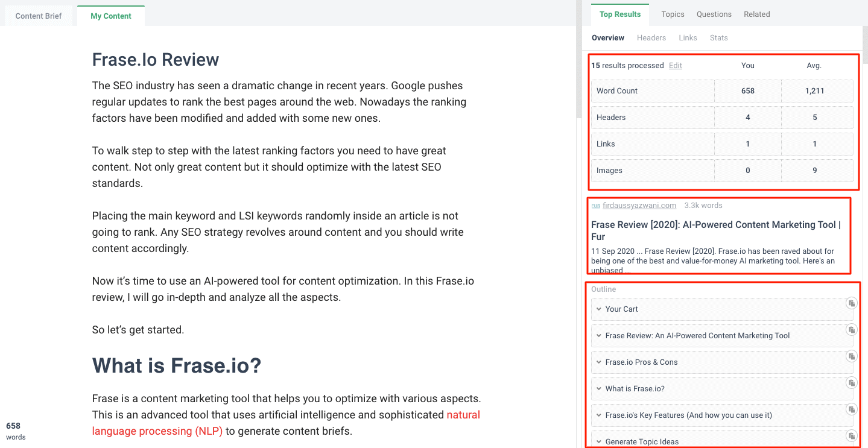Click the average images value 9

pyautogui.click(x=815, y=171)
